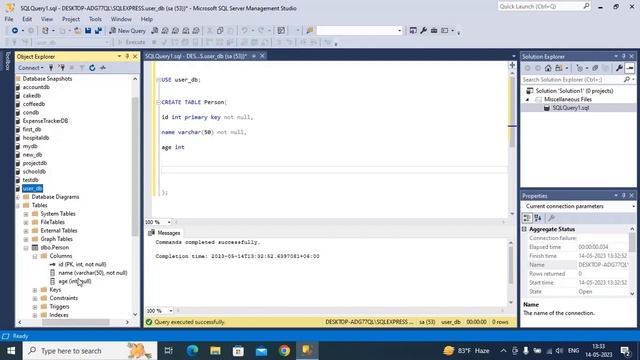Open the Messages pane zoom 100 % dropdown
This screenshot has width=640, height=360.
171,311
